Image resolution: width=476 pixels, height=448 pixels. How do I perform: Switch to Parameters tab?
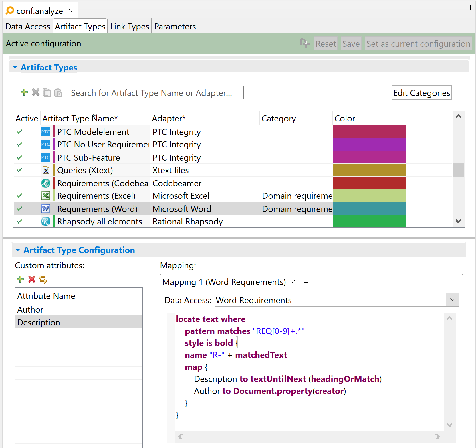pyautogui.click(x=175, y=26)
